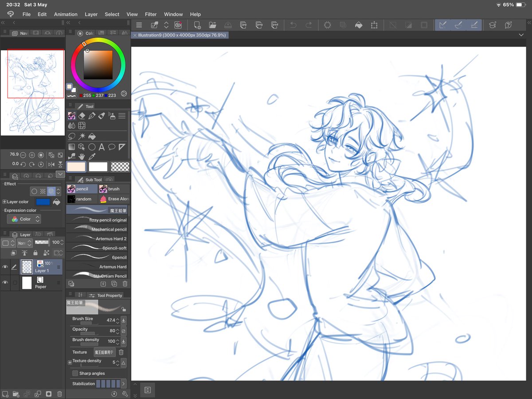Open the Edit menu
This screenshot has height=399, width=532.
[x=42, y=14]
